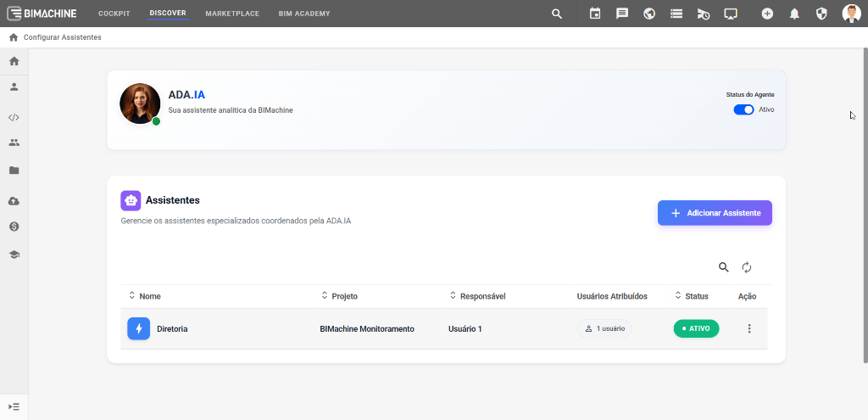Click the Adicionar Assistente button

click(x=715, y=213)
